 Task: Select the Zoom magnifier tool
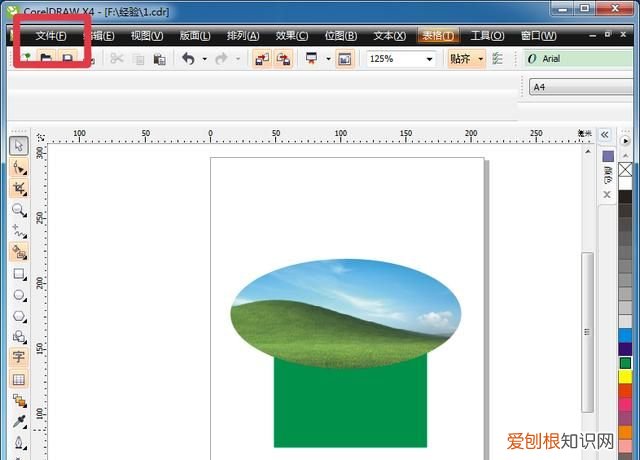click(19, 210)
